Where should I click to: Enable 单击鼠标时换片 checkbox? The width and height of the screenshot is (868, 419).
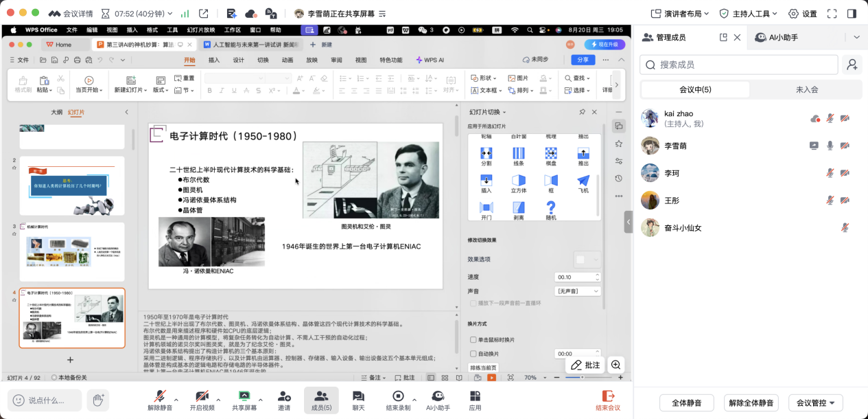click(x=473, y=339)
